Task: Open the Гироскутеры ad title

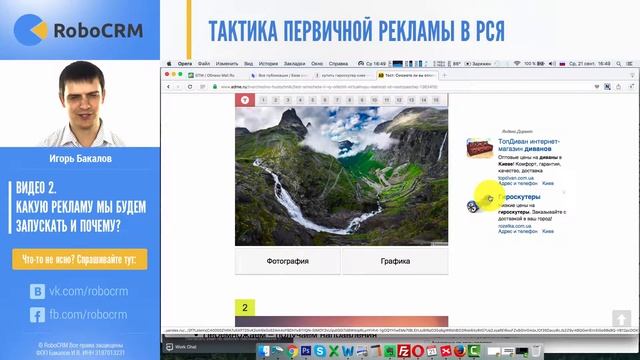Action: pyautogui.click(x=519, y=197)
